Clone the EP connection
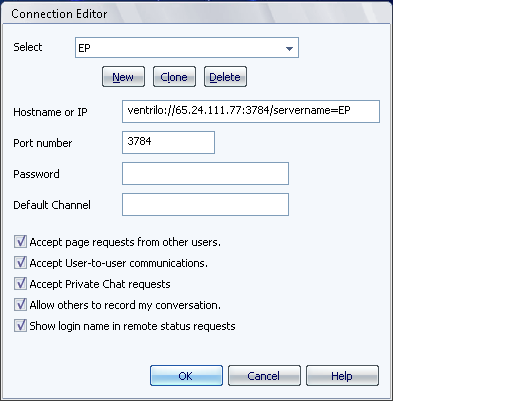512x401 pixels. (x=174, y=77)
